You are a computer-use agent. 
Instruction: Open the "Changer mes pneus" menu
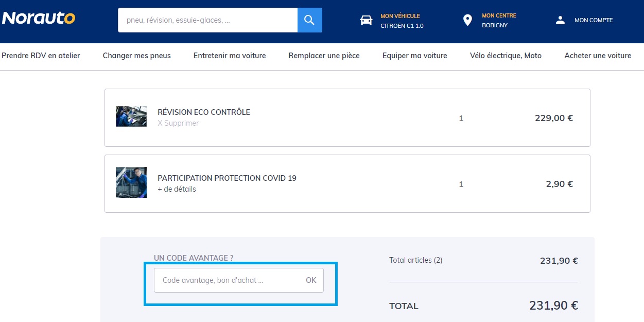pos(136,56)
